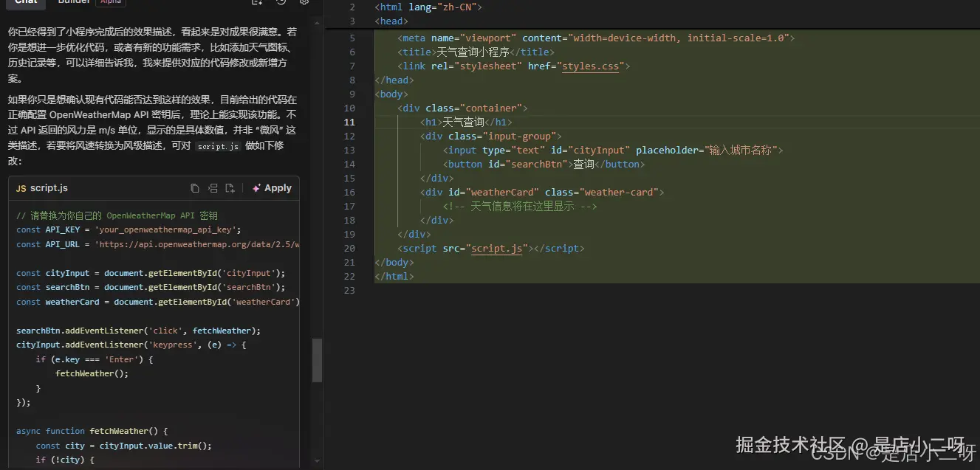The width and height of the screenshot is (980, 470).
Task: Copy the script.js code block
Action: click(x=195, y=188)
